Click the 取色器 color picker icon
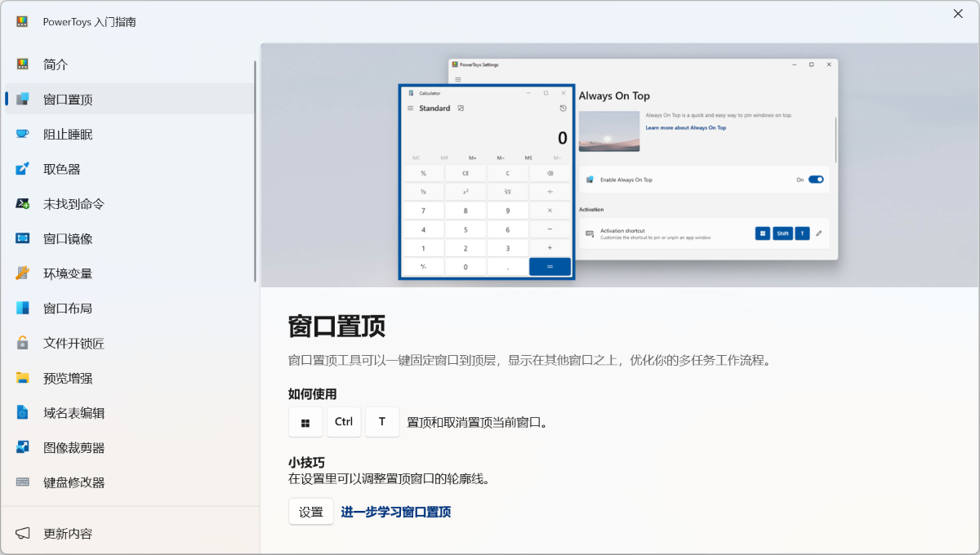 [23, 169]
